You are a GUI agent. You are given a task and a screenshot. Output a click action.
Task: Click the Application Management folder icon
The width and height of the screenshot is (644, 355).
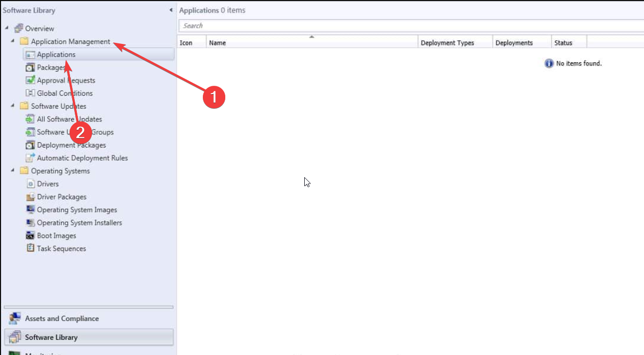click(x=24, y=41)
